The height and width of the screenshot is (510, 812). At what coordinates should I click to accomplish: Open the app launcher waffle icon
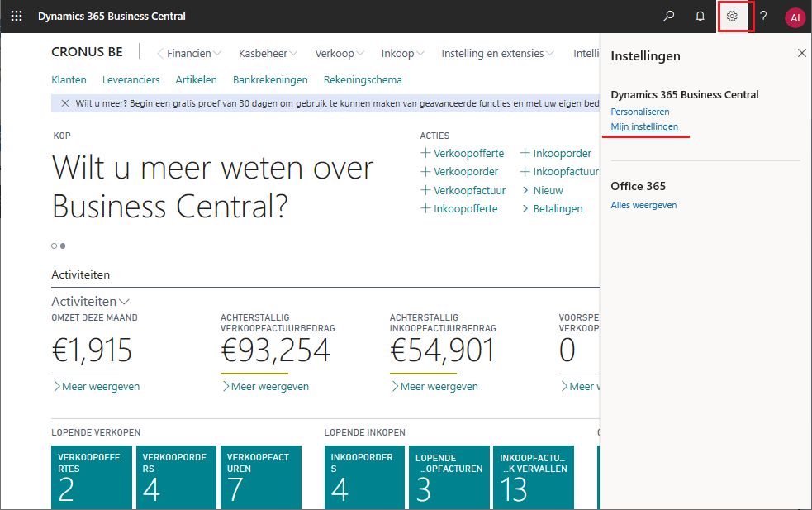click(x=17, y=17)
